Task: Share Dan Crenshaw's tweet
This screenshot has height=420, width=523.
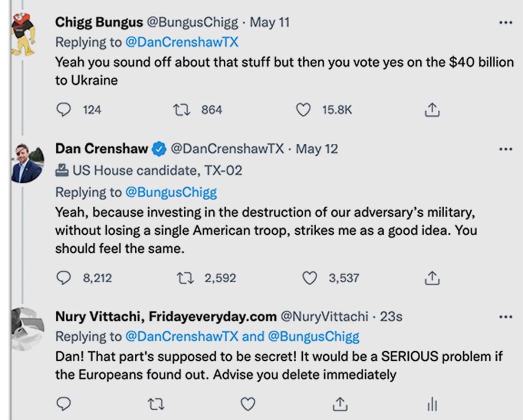Action: click(432, 278)
